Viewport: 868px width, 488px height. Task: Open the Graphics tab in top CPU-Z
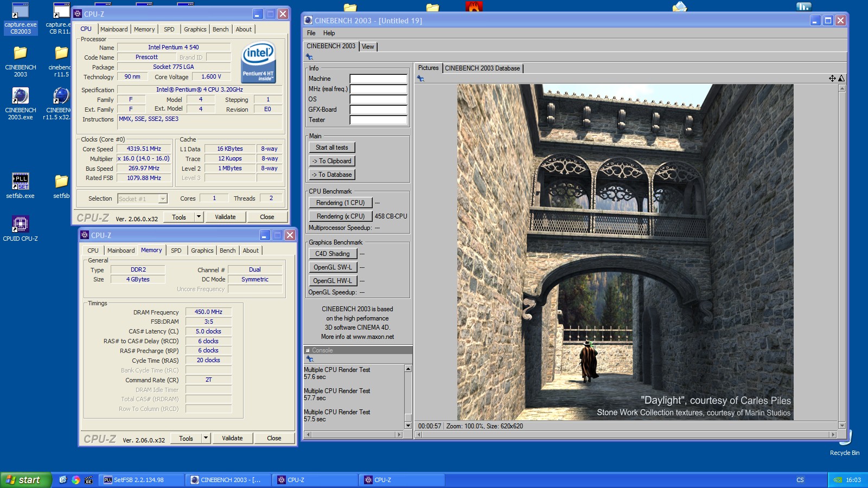pyautogui.click(x=195, y=29)
